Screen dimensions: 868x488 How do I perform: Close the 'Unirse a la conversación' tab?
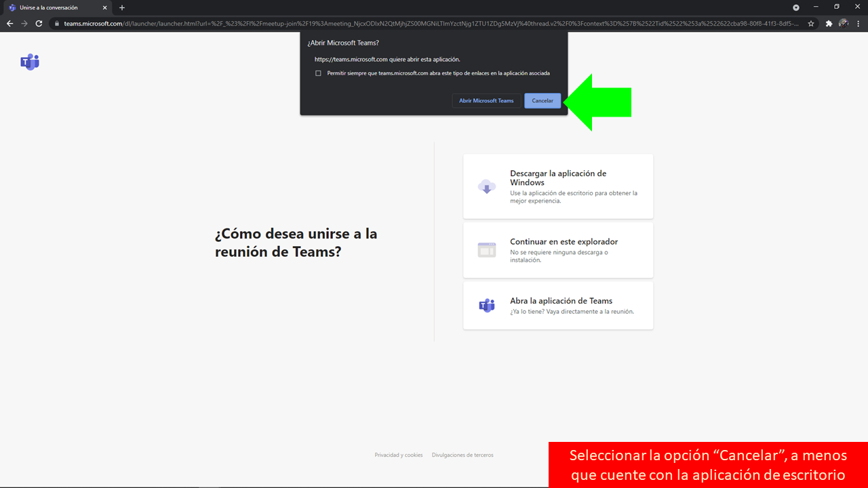104,7
